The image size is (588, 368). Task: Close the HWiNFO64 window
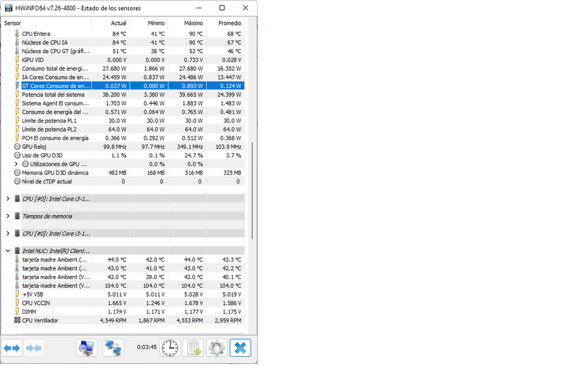tap(245, 8)
